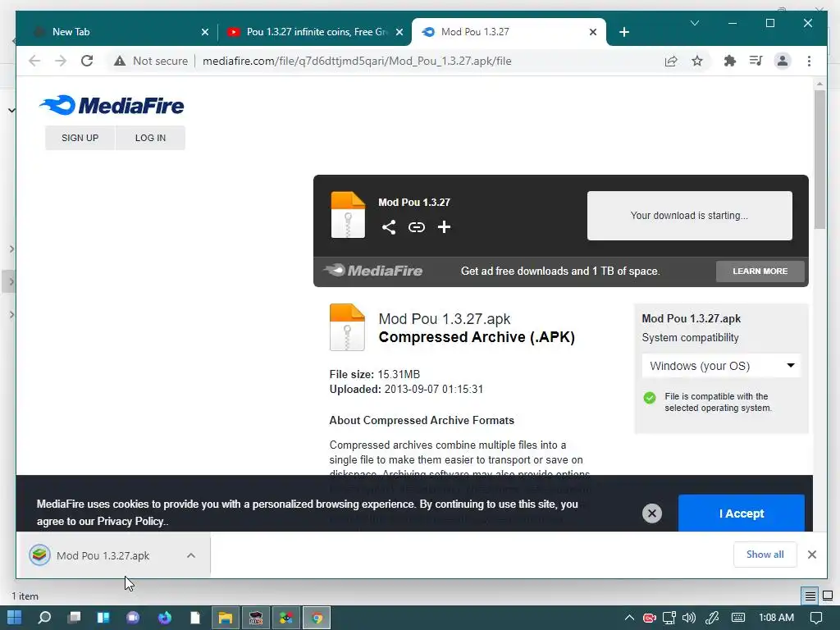Viewport: 840px width, 630px height.
Task: Select the Mod Pou 1.3.27 tab
Action: 508,32
